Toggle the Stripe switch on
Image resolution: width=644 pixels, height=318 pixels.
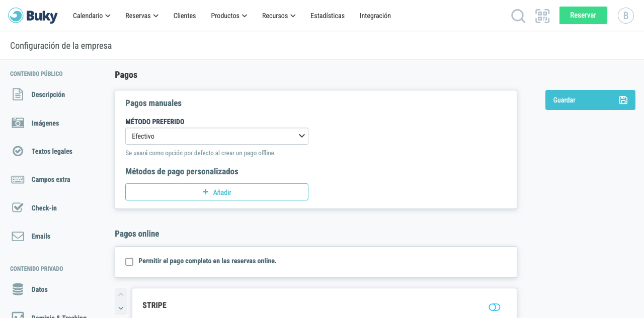tap(495, 307)
